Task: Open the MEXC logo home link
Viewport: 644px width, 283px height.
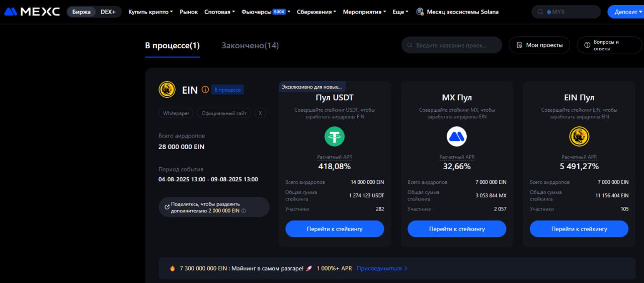Action: click(32, 12)
